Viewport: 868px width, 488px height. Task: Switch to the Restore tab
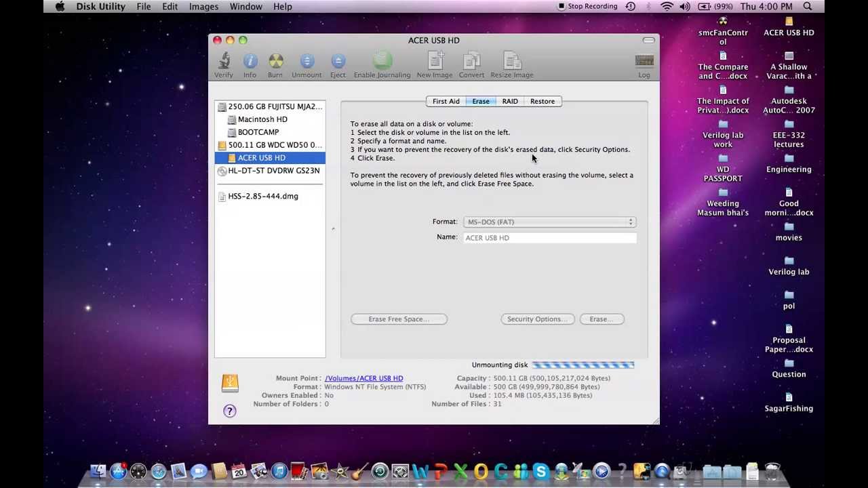pos(542,101)
